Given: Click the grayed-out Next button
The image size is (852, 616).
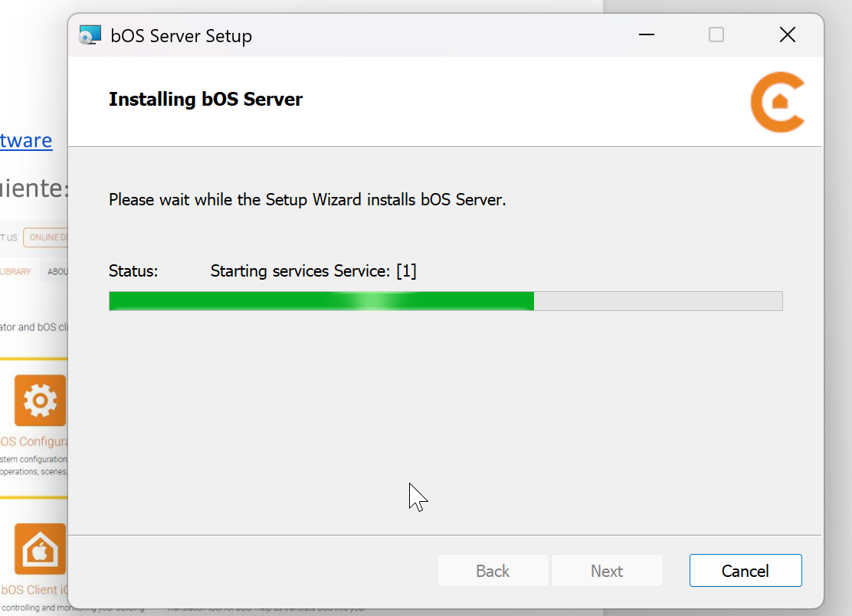Looking at the screenshot, I should point(607,571).
